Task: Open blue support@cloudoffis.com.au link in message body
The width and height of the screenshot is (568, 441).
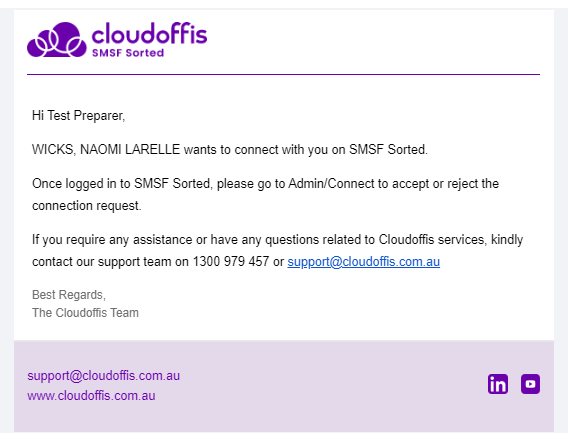Action: [x=364, y=262]
